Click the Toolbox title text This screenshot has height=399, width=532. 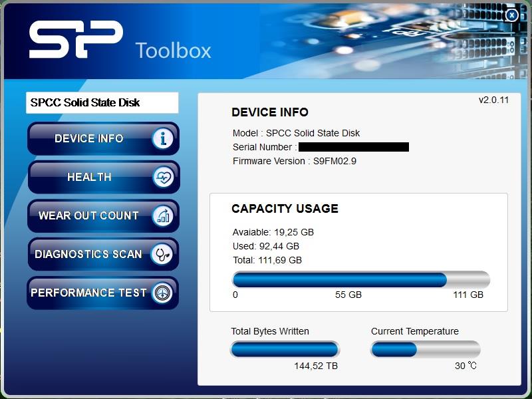pos(173,51)
